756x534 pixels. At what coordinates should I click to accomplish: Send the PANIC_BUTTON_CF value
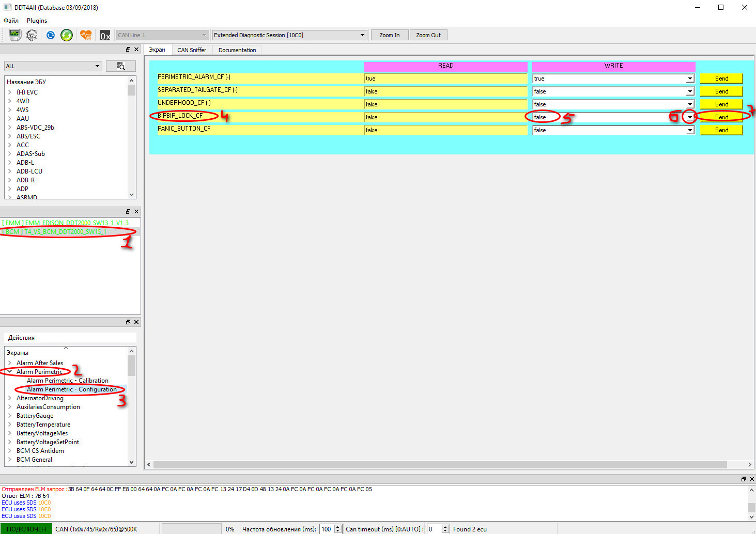click(721, 130)
